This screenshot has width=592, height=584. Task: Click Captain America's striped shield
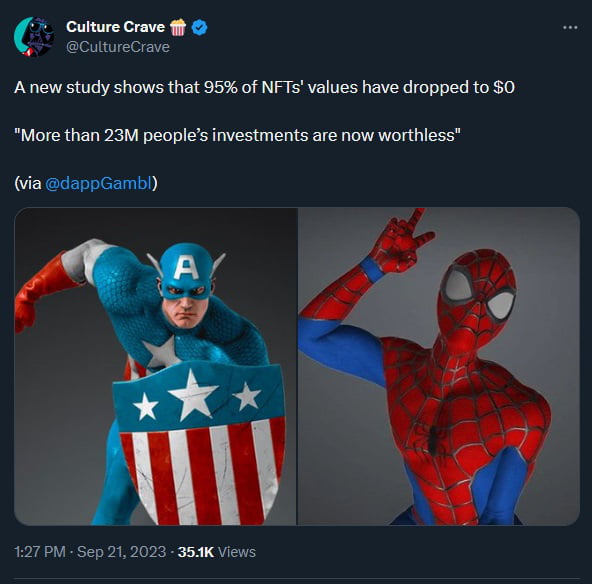coord(199,444)
